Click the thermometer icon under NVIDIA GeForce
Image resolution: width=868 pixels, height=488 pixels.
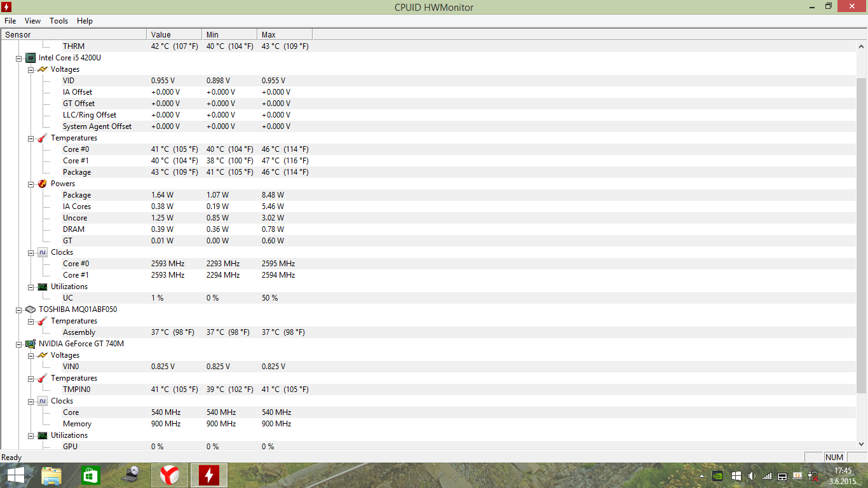pyautogui.click(x=43, y=378)
